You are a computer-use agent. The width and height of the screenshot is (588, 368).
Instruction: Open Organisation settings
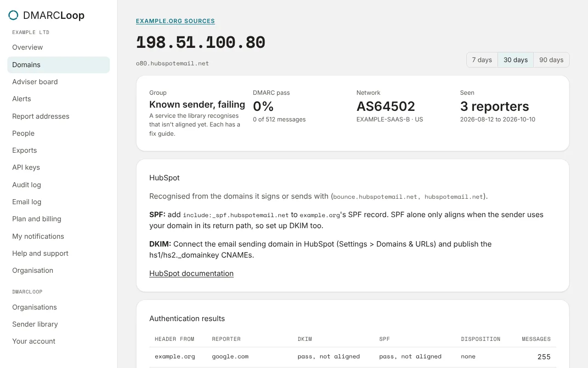58,270
